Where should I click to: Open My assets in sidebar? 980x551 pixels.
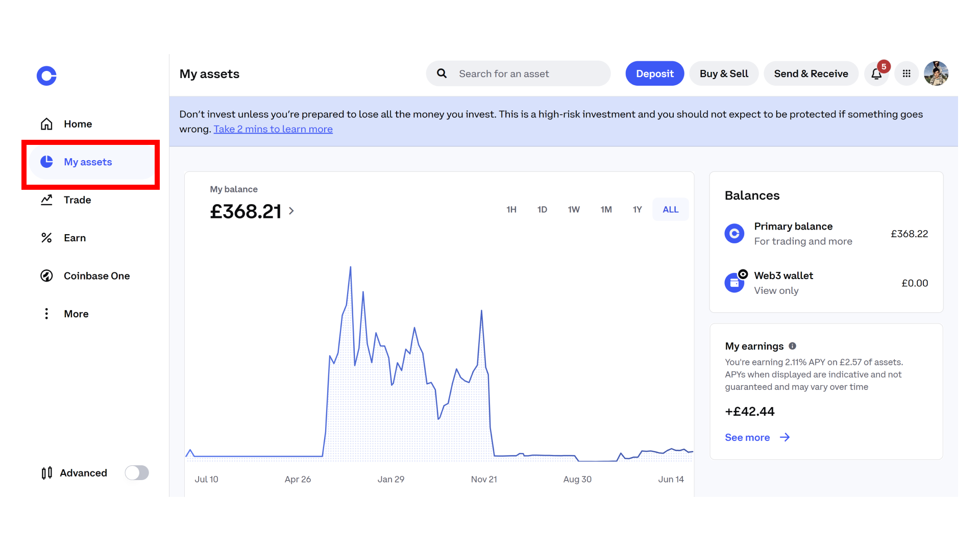pyautogui.click(x=92, y=162)
